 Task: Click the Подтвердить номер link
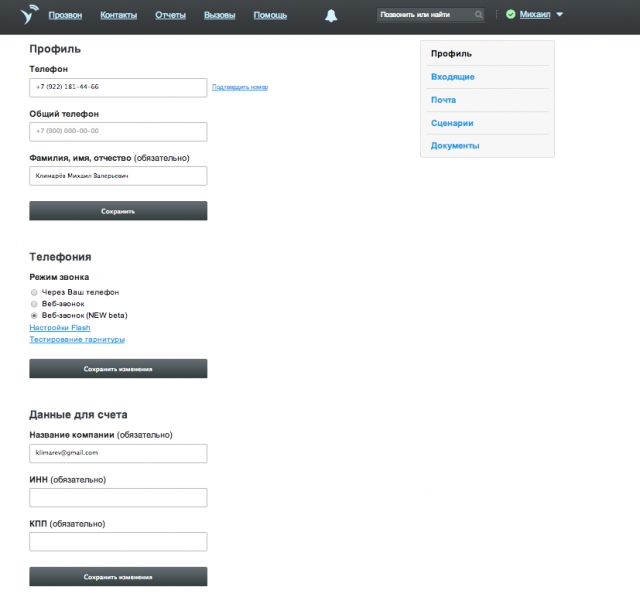[240, 87]
